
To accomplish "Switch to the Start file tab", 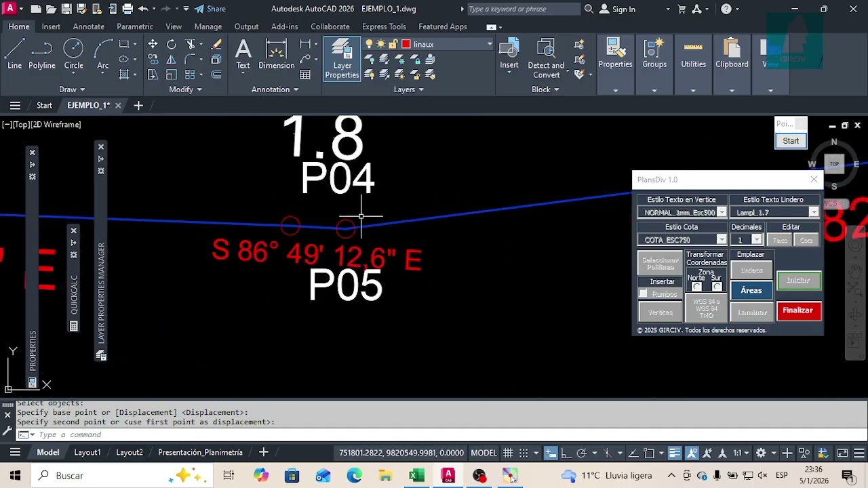I will tap(44, 105).
